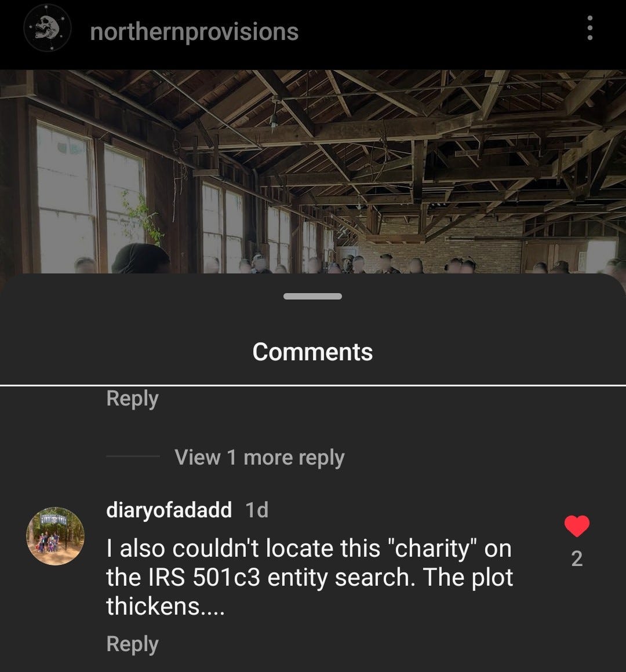Expand "View 1 more reply"

(x=260, y=457)
